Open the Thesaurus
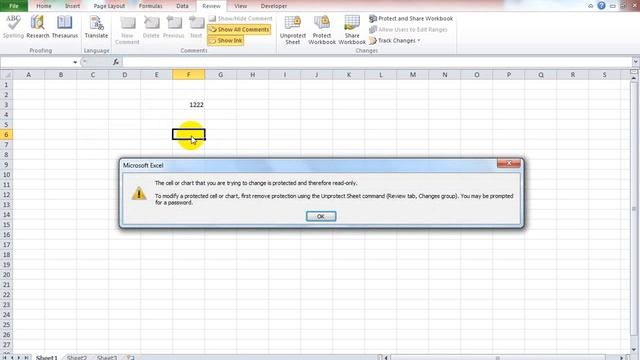 click(64, 27)
